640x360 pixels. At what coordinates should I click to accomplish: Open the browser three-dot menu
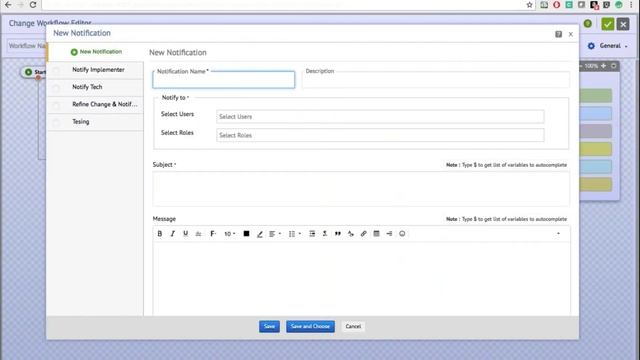pos(631,5)
